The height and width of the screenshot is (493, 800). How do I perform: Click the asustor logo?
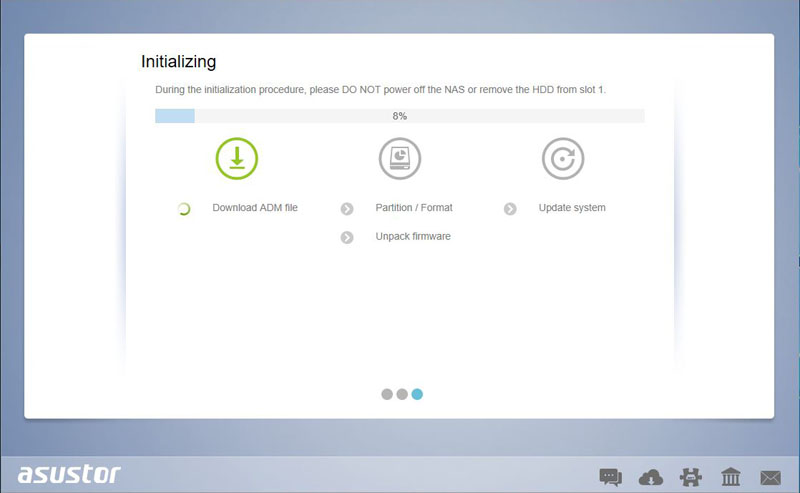coord(69,474)
